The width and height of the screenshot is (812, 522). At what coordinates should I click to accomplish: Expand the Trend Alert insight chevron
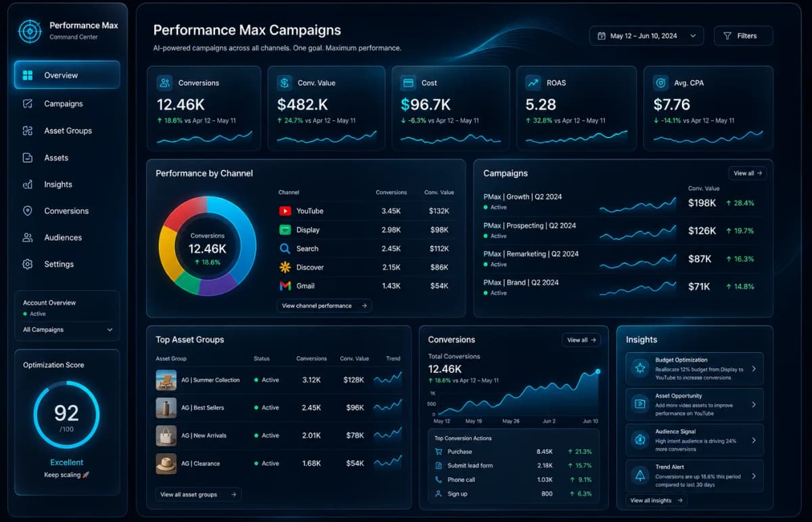click(753, 476)
